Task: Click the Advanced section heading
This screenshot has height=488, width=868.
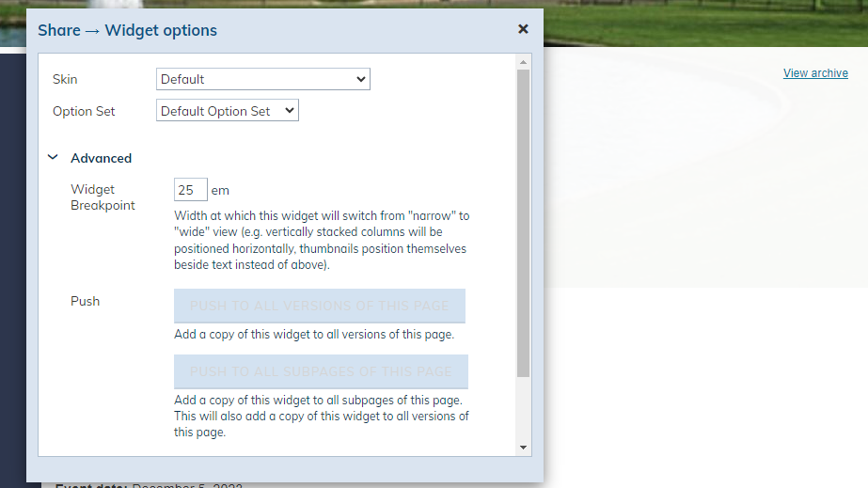Action: tap(102, 158)
